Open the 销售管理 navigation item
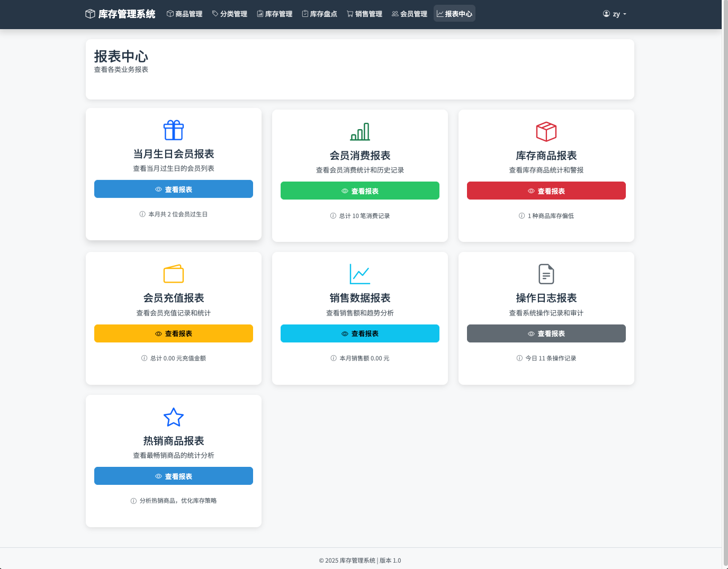 tap(365, 14)
